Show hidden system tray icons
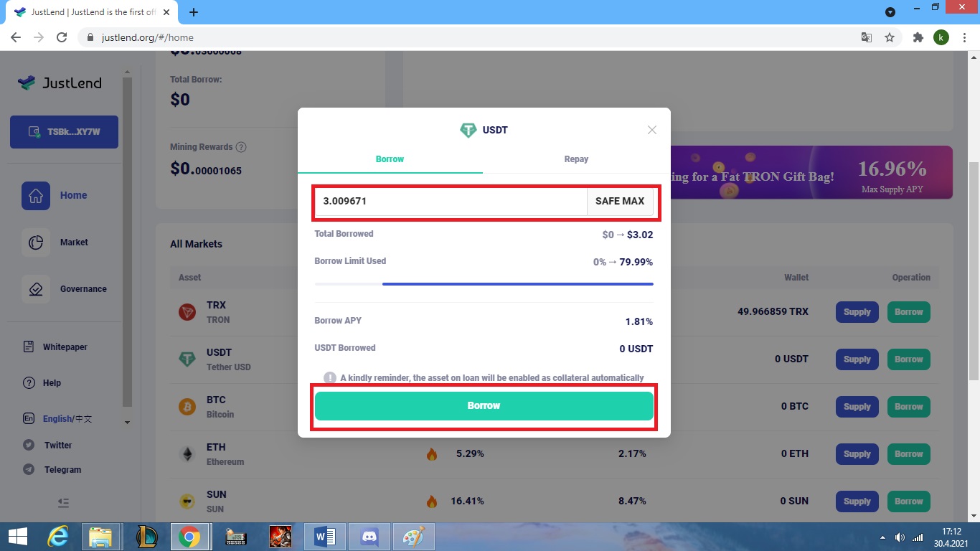The height and width of the screenshot is (551, 980). pos(883,537)
